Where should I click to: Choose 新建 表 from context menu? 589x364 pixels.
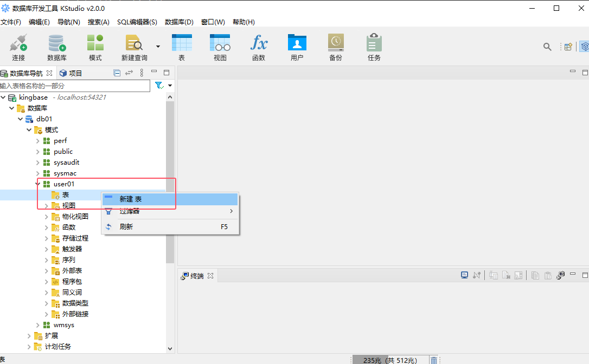pyautogui.click(x=131, y=199)
